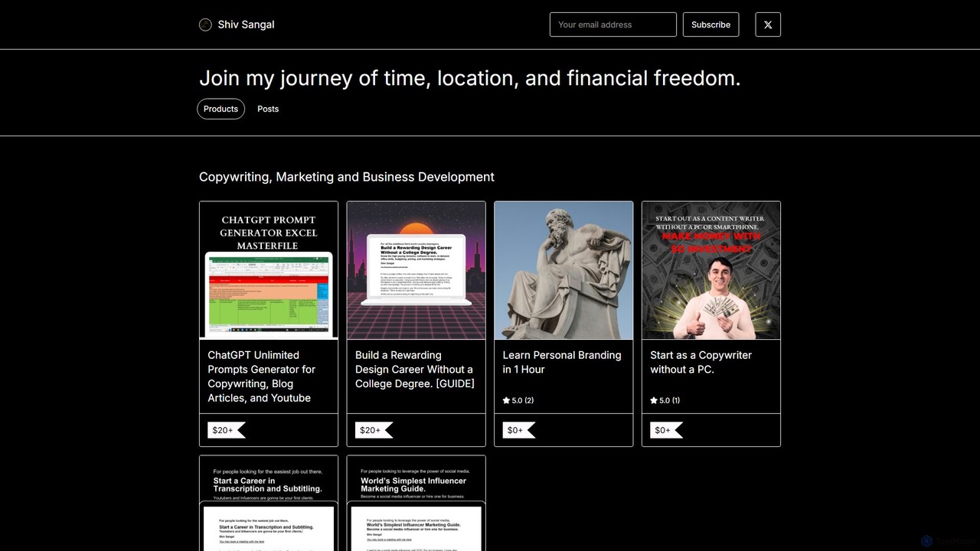Image resolution: width=980 pixels, height=551 pixels.
Task: Open the 'World's Simplest Influencer Marketing Guide' thumbnail
Action: pos(416,504)
